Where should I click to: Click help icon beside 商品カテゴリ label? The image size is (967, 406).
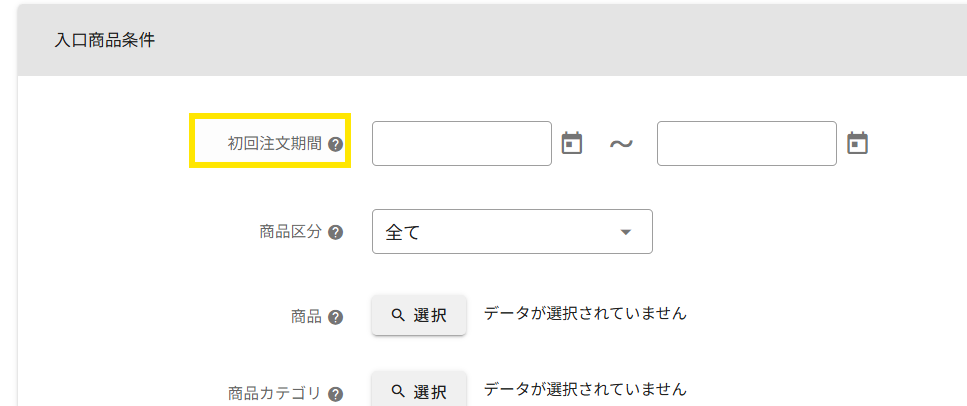(336, 394)
